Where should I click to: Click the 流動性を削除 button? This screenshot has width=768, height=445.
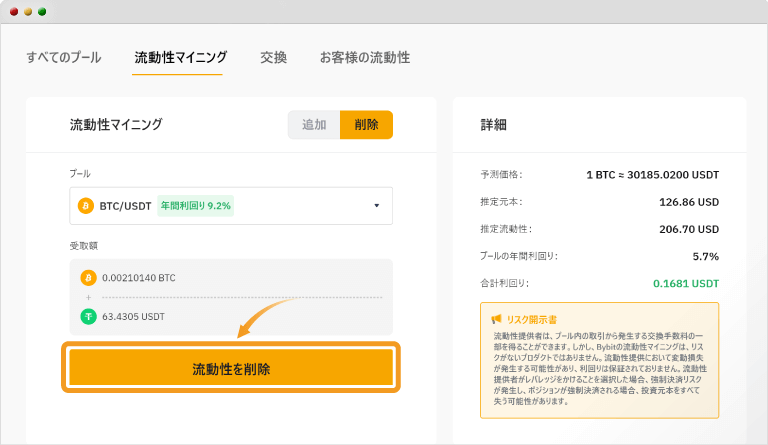[231, 368]
